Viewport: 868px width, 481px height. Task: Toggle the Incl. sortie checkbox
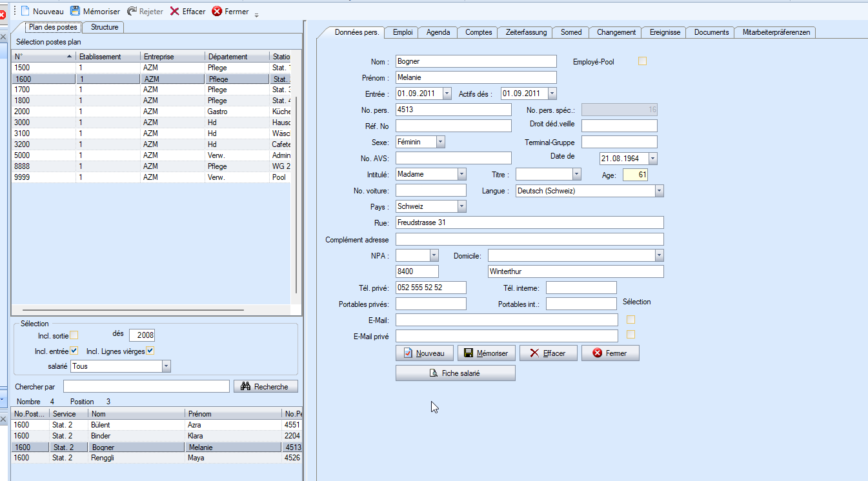(x=74, y=335)
